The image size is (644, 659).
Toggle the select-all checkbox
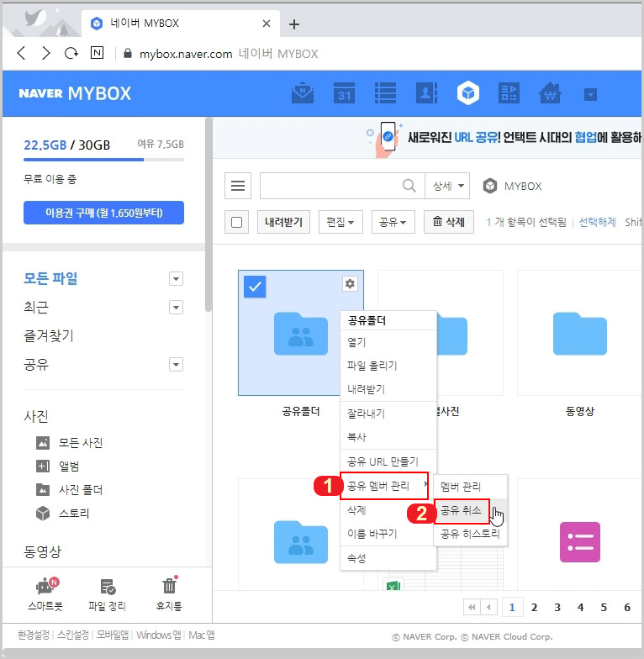237,222
